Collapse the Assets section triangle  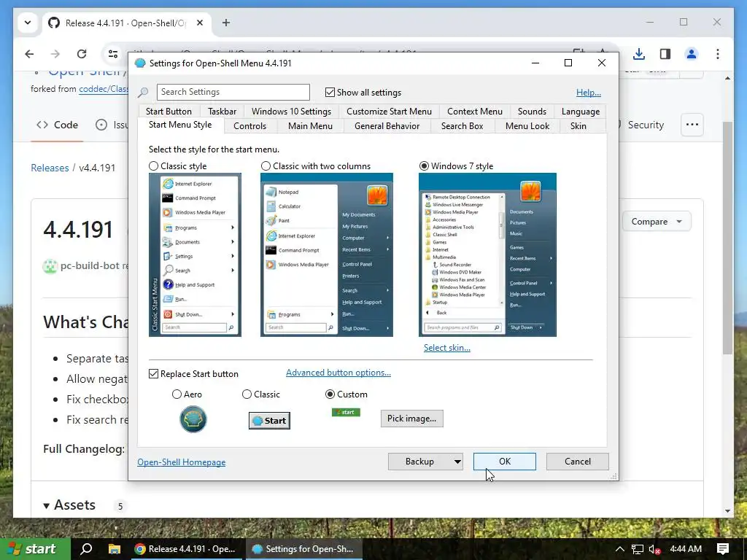coord(46,506)
